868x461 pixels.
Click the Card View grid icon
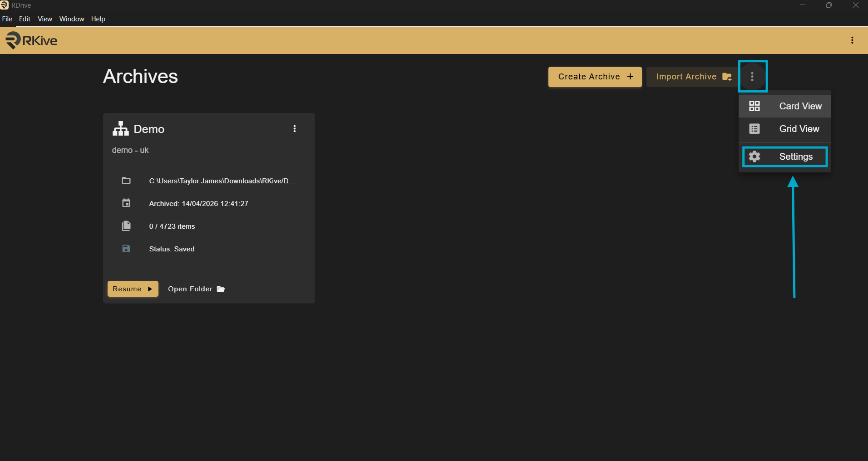tap(755, 106)
